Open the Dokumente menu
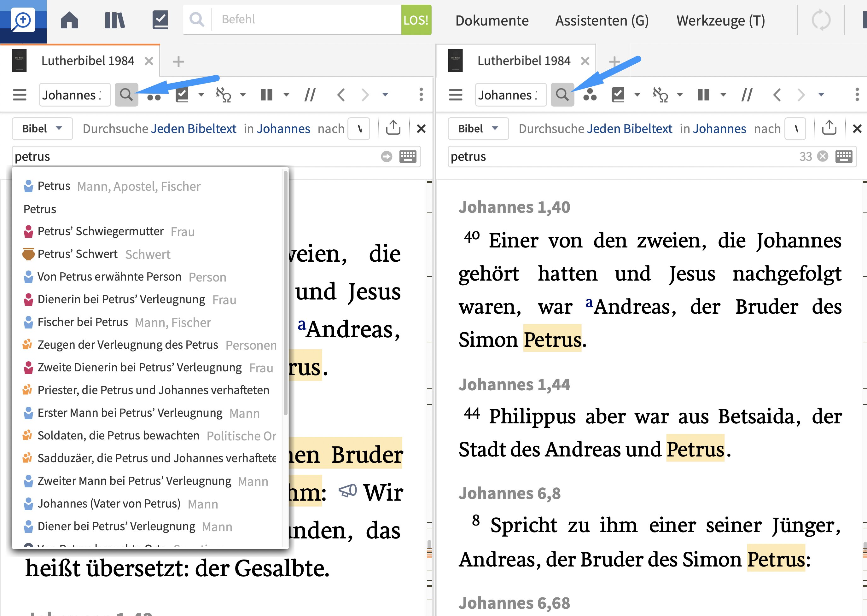This screenshot has width=867, height=616. pos(492,20)
